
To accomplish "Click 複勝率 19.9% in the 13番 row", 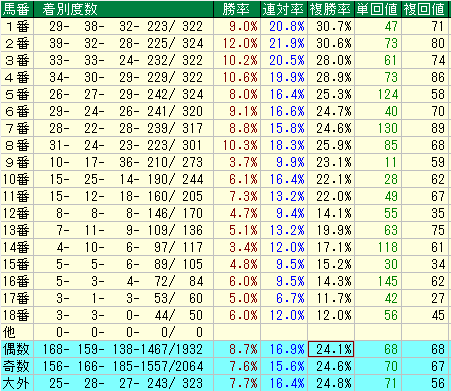I will pos(331,230).
